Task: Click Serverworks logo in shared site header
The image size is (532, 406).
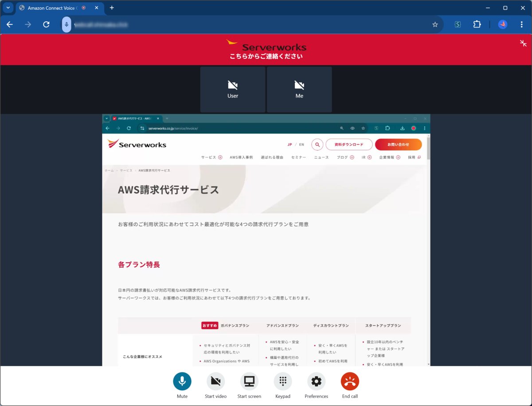Action: (137, 144)
